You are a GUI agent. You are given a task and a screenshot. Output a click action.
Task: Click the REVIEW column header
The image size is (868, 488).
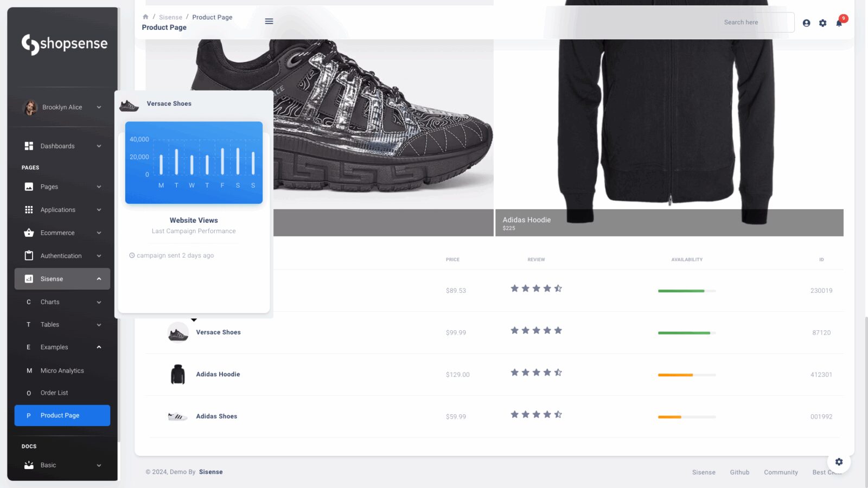[536, 260]
